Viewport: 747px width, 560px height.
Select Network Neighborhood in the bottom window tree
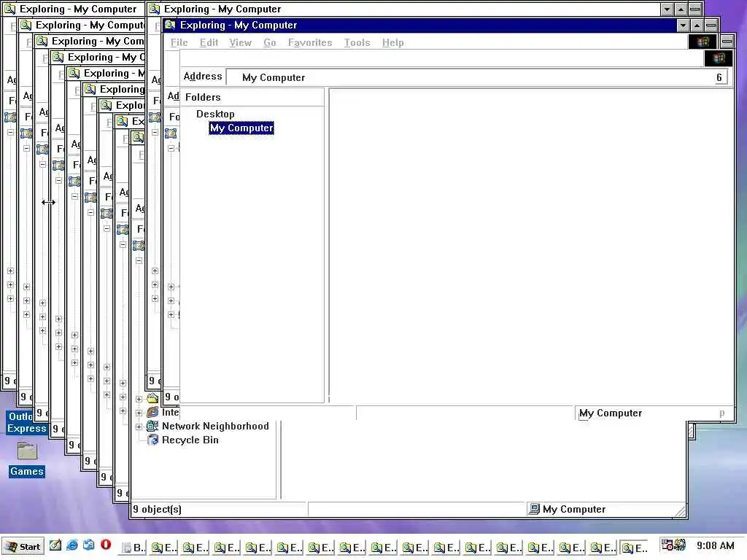coord(215,426)
